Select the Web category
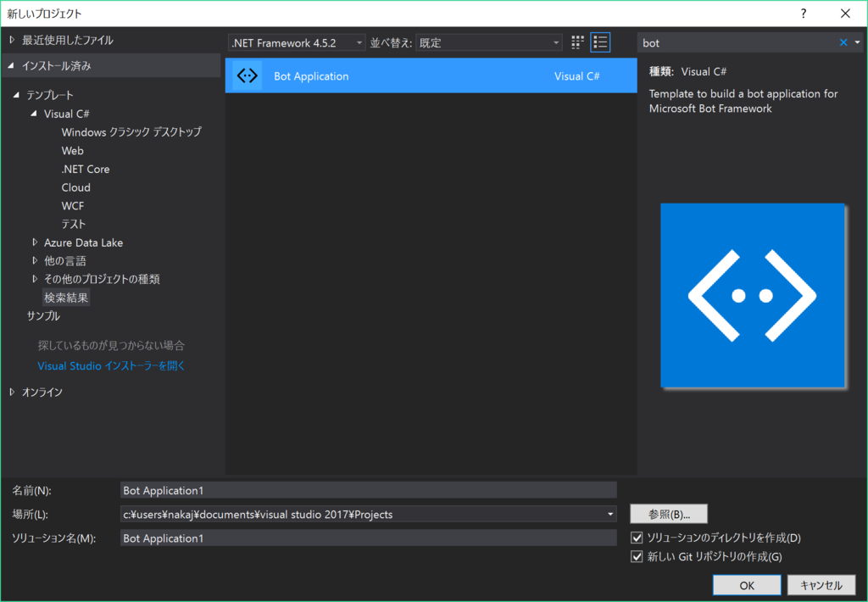The image size is (868, 602). coord(73,151)
